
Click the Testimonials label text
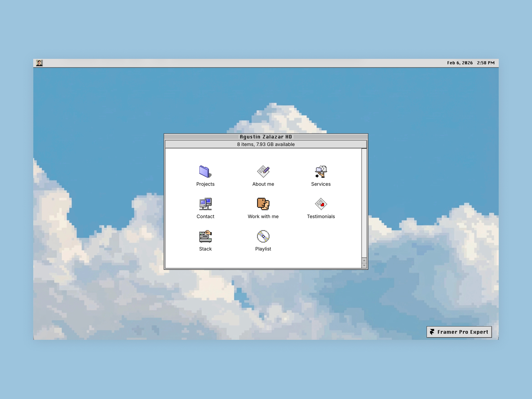[321, 216]
